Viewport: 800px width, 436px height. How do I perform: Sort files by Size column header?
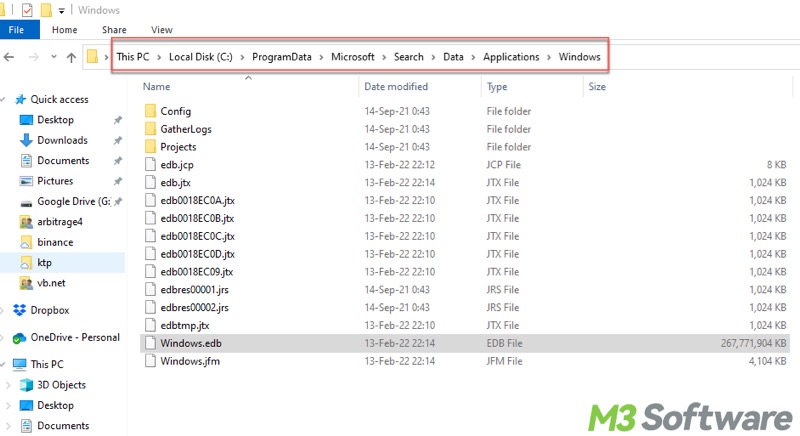(598, 87)
